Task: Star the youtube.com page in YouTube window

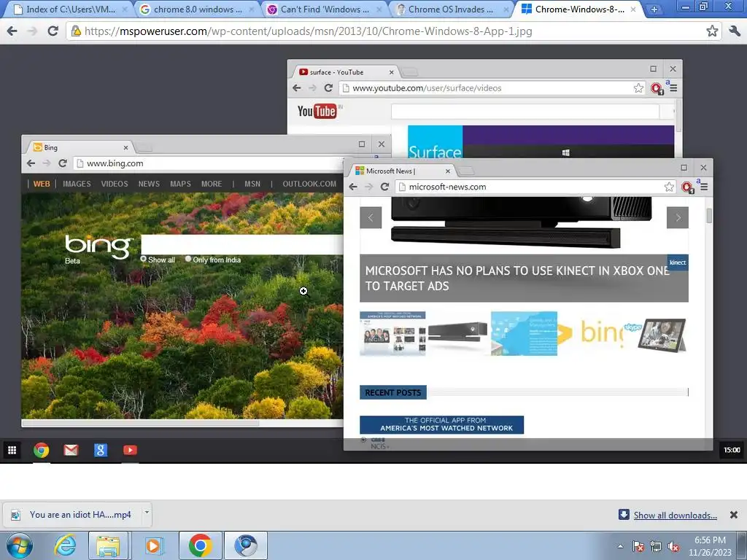Action: [638, 88]
